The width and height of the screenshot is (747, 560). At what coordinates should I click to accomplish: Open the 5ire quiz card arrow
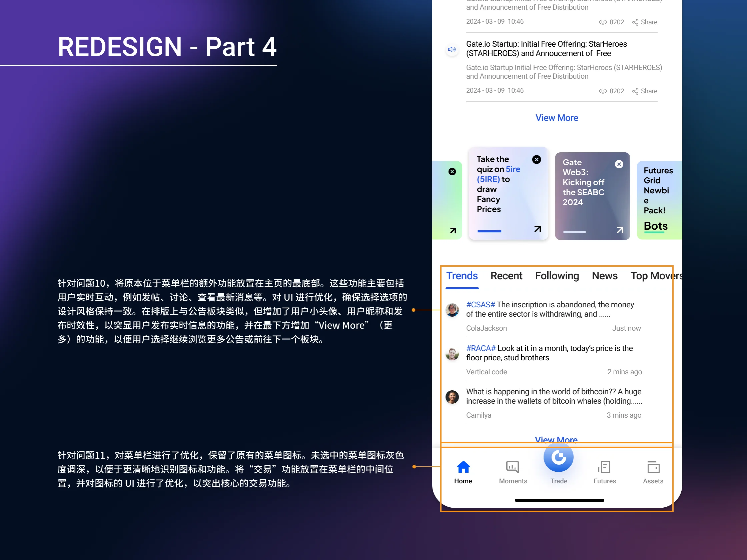538,229
